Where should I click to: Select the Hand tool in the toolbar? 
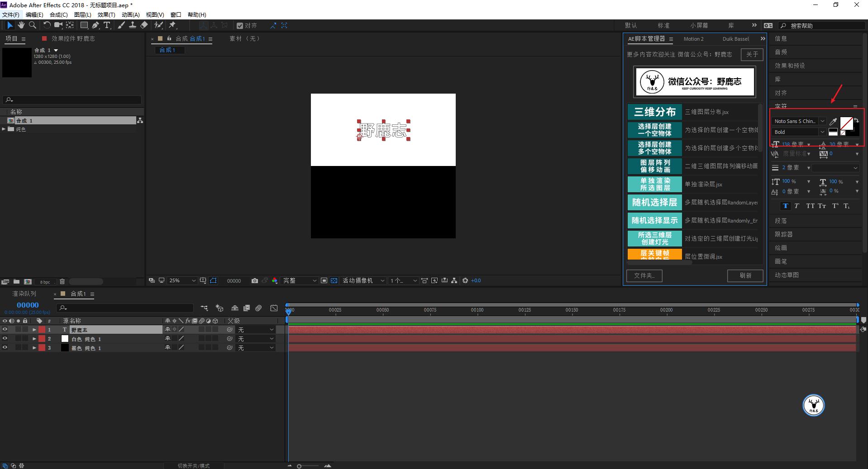21,25
